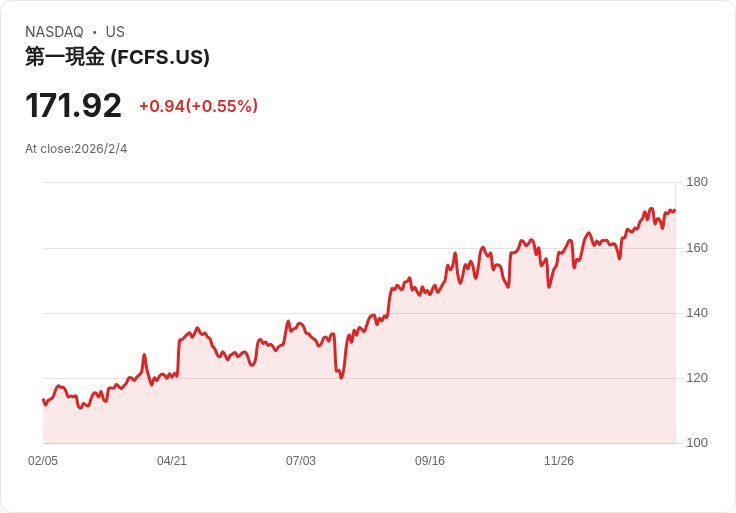Click the At close:2026/2/4 timestamp

(x=76, y=149)
